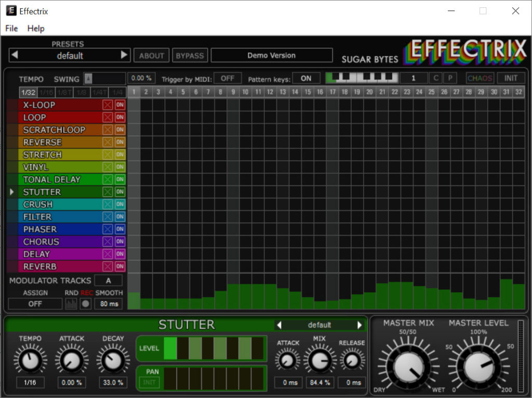Toggle the X-LOOP ON switch

(x=120, y=105)
